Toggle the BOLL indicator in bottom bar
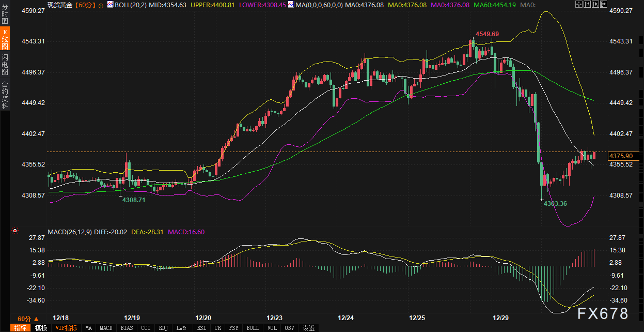The height and width of the screenshot is (332, 644). click(x=253, y=328)
